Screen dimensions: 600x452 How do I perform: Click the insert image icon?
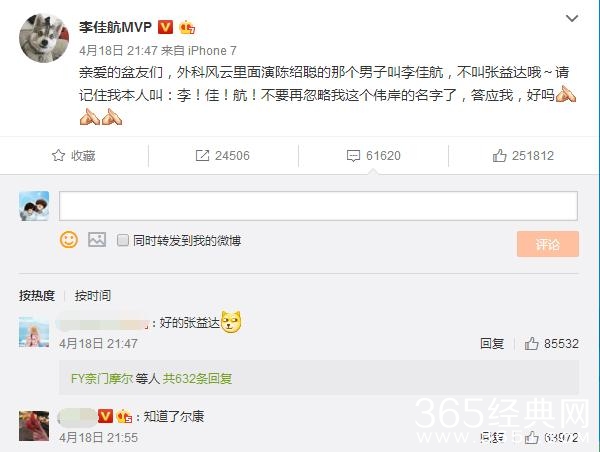[x=97, y=240]
